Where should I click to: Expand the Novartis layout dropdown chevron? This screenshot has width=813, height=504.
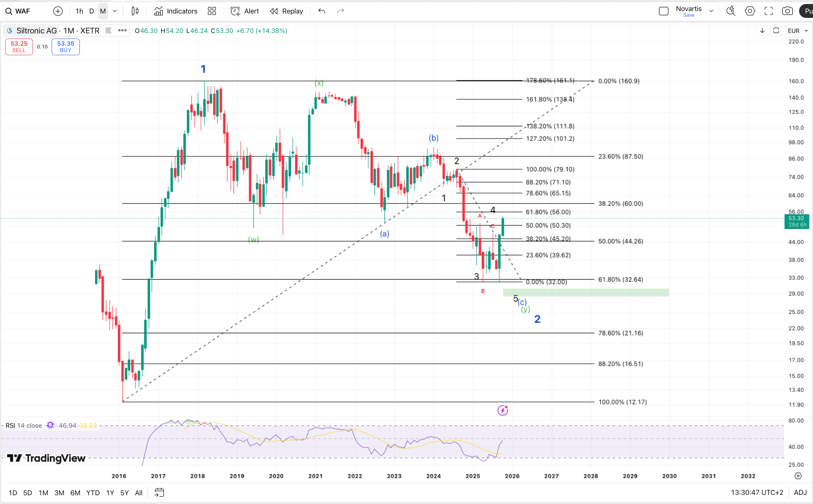click(711, 11)
